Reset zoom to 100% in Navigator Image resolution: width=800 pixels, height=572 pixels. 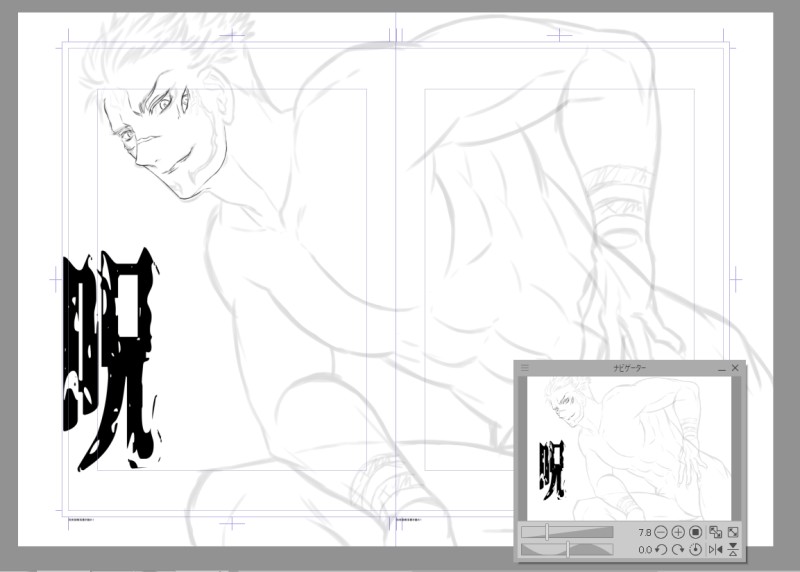[695, 532]
